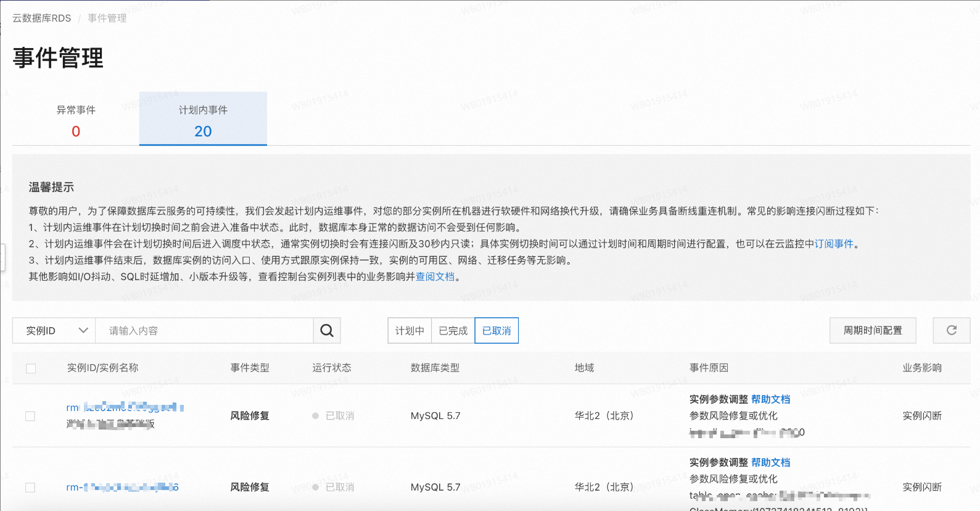Screen dimensions: 980x511
Task: Open the 实例ID filter dropdown
Action: [54, 331]
